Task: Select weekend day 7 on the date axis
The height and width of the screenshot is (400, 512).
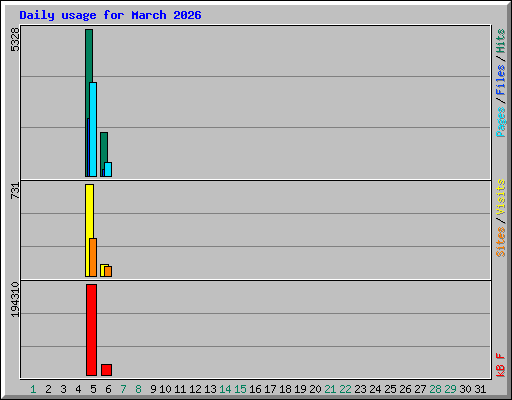Action: 123,389
